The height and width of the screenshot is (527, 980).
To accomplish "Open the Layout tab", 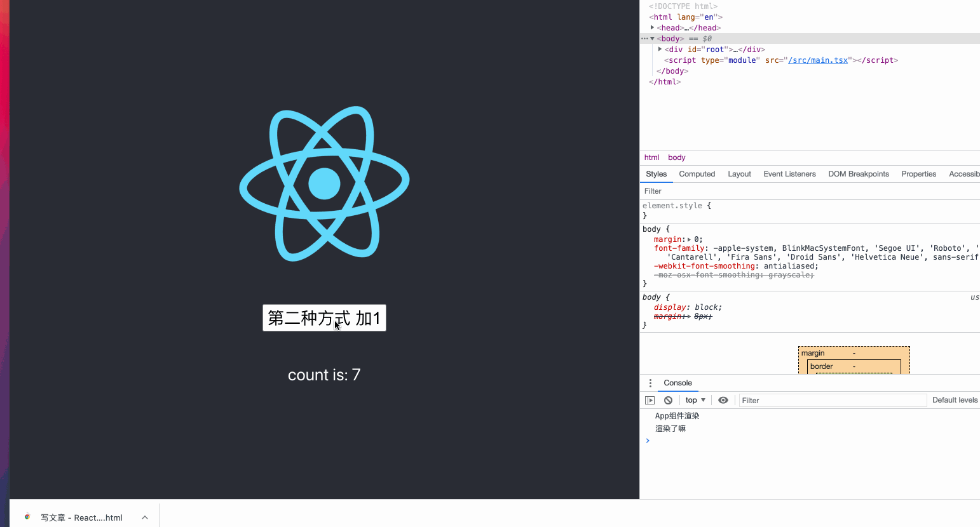I will click(739, 174).
